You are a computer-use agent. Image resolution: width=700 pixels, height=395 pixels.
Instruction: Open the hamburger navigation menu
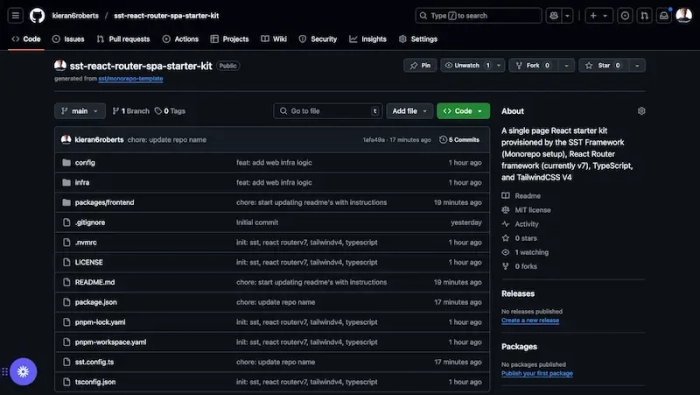(15, 16)
